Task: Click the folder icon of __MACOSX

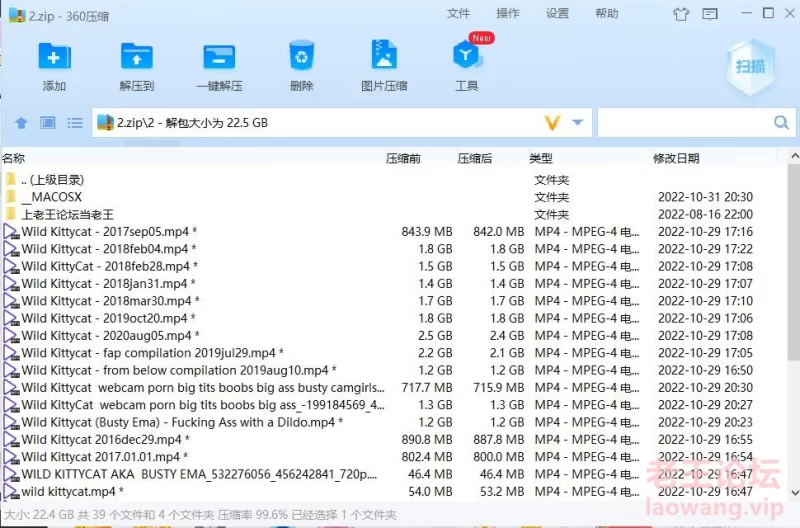Action: coord(11,196)
